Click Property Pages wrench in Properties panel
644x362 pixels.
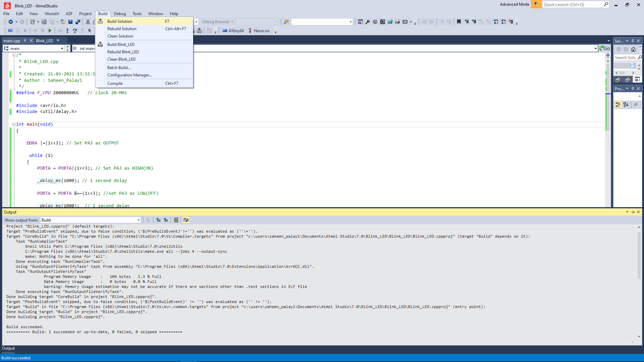point(636,105)
